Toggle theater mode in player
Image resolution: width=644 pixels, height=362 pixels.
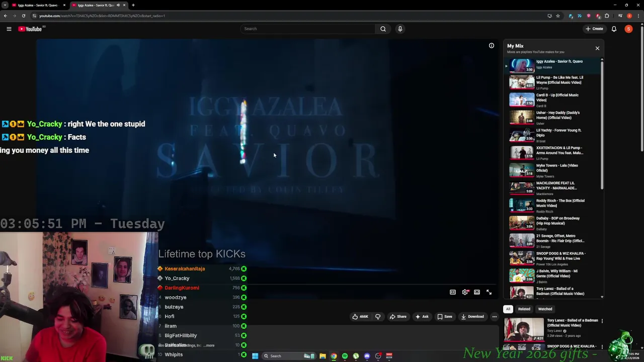(477, 292)
